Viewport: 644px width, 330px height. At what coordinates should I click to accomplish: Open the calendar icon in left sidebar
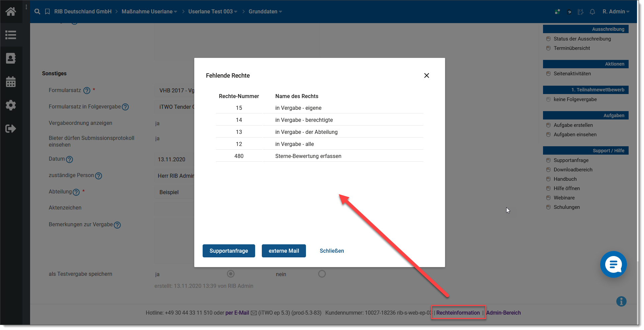[11, 82]
